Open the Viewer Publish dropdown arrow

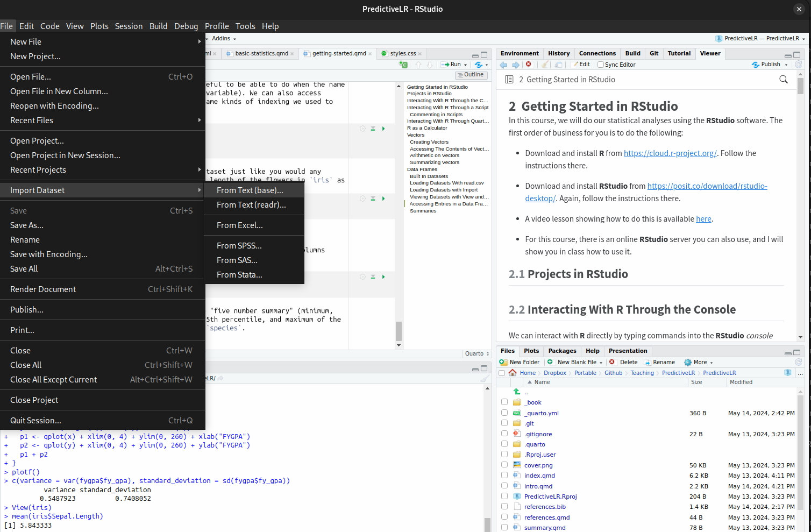click(786, 65)
